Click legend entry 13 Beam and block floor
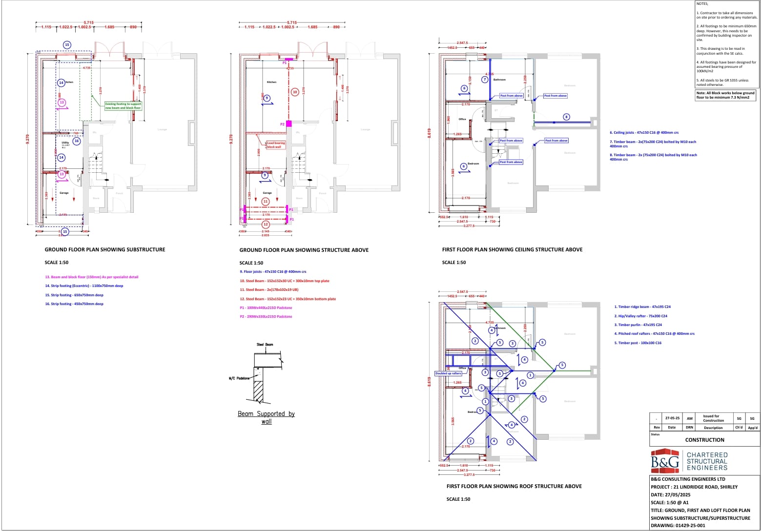Screen dimensions: 761x532 click(91, 277)
